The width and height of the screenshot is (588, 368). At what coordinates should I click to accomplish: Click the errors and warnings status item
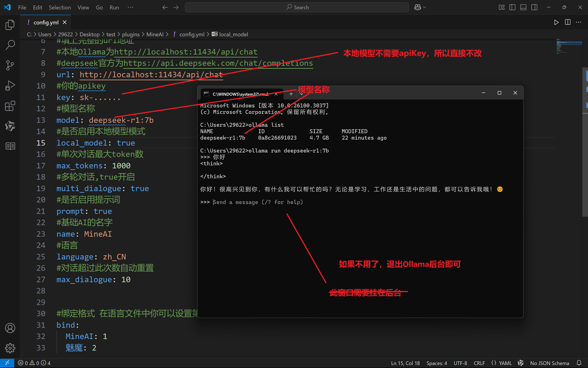pos(34,363)
